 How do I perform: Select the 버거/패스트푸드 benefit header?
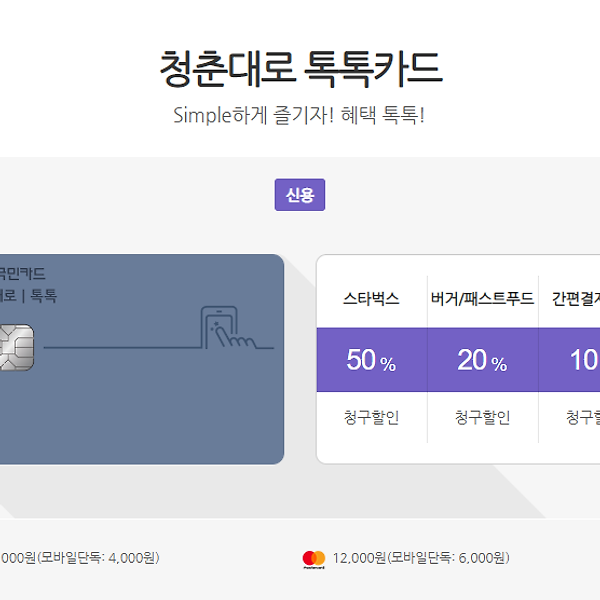click(482, 299)
